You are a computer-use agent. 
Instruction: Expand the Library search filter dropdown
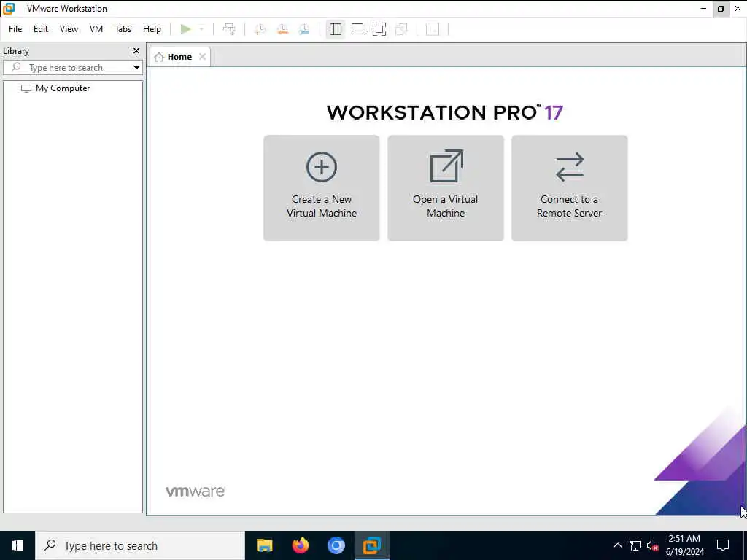pyautogui.click(x=136, y=68)
